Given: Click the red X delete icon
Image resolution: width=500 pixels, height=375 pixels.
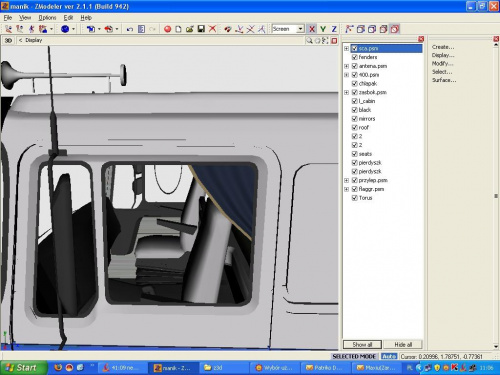Looking at the screenshot, I should tap(212, 29).
